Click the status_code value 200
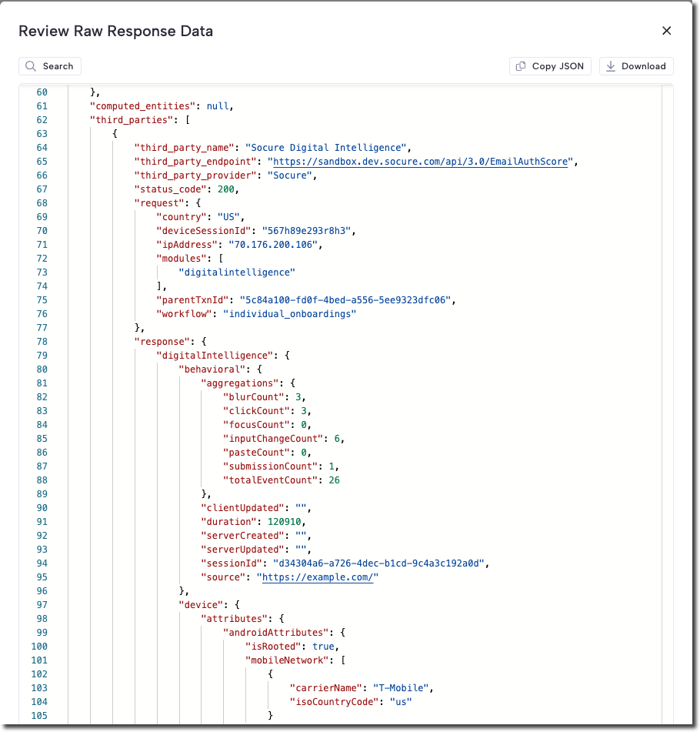700x732 pixels. (226, 189)
